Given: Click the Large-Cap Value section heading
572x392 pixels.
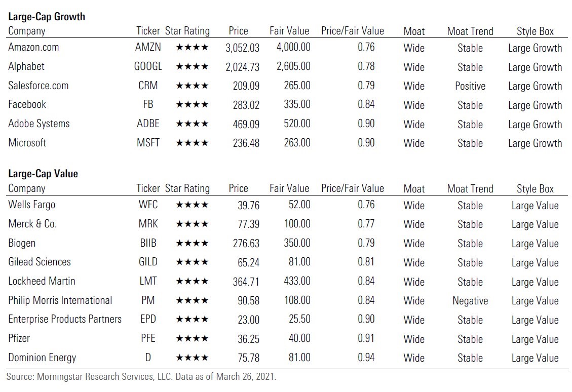Looking at the screenshot, I should (x=43, y=174).
